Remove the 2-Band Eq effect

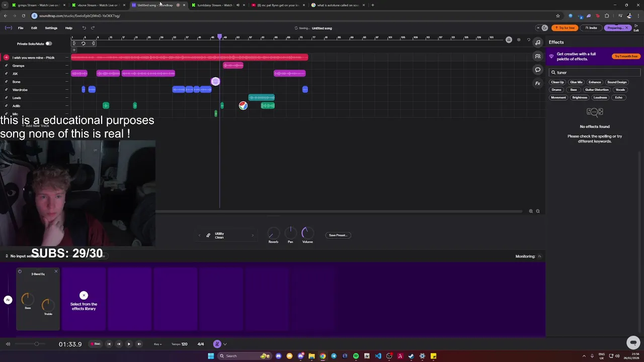(56, 271)
